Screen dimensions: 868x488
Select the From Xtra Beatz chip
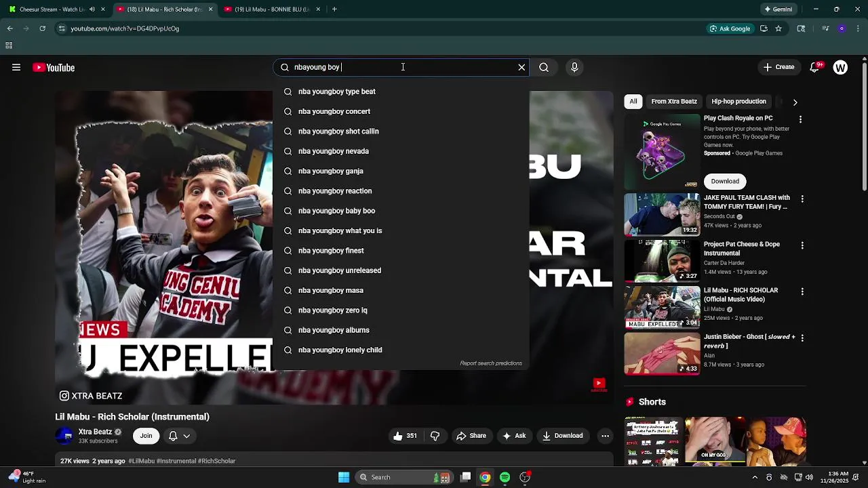click(674, 102)
